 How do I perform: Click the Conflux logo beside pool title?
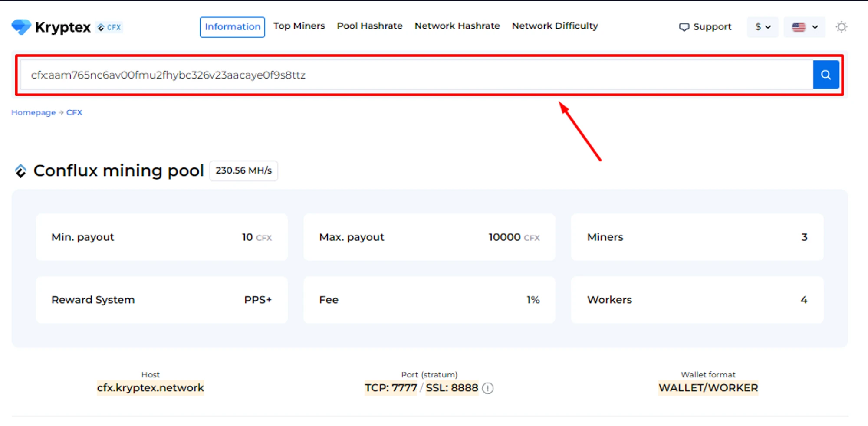click(x=20, y=171)
